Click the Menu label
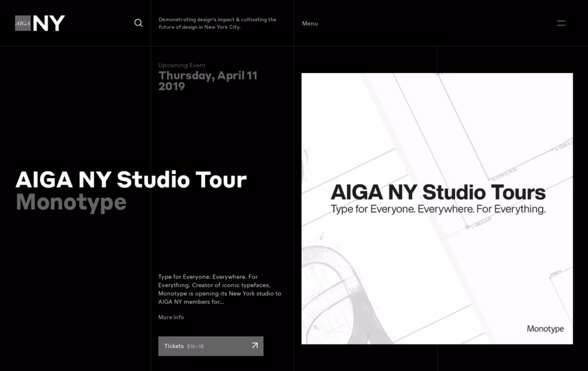 (x=310, y=24)
